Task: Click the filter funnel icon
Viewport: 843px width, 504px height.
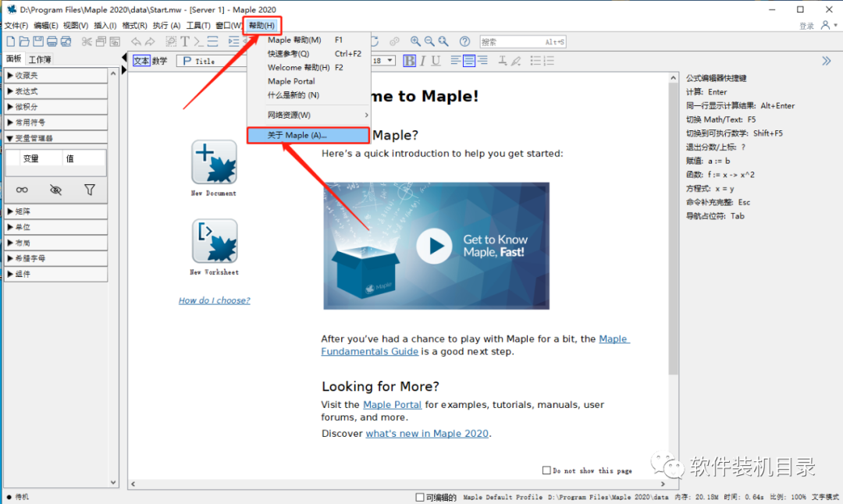Action: pyautogui.click(x=90, y=190)
